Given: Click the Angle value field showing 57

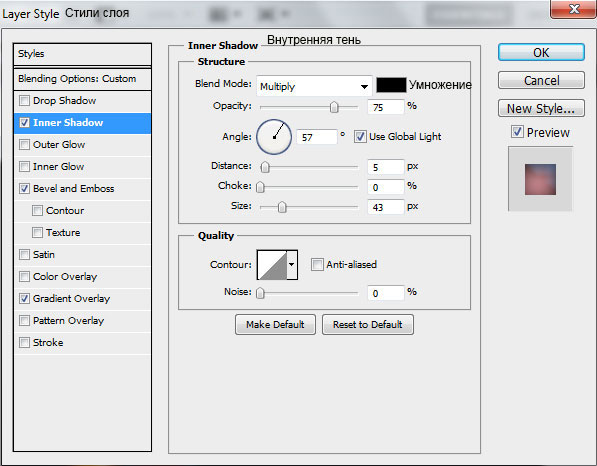Looking at the screenshot, I should pos(317,137).
